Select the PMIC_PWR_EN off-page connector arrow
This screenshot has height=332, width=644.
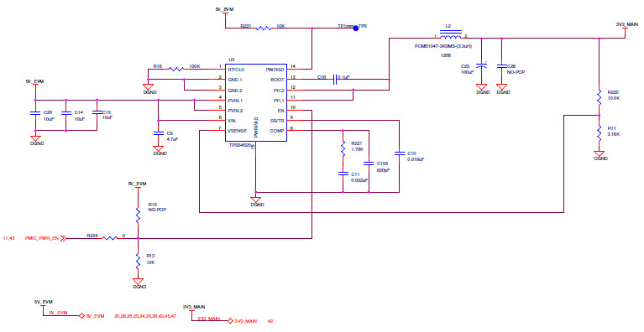point(63,238)
